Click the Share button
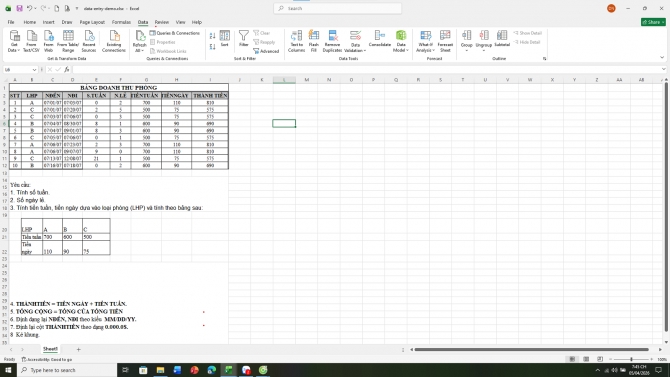The height and width of the screenshot is (377, 670). (x=653, y=22)
